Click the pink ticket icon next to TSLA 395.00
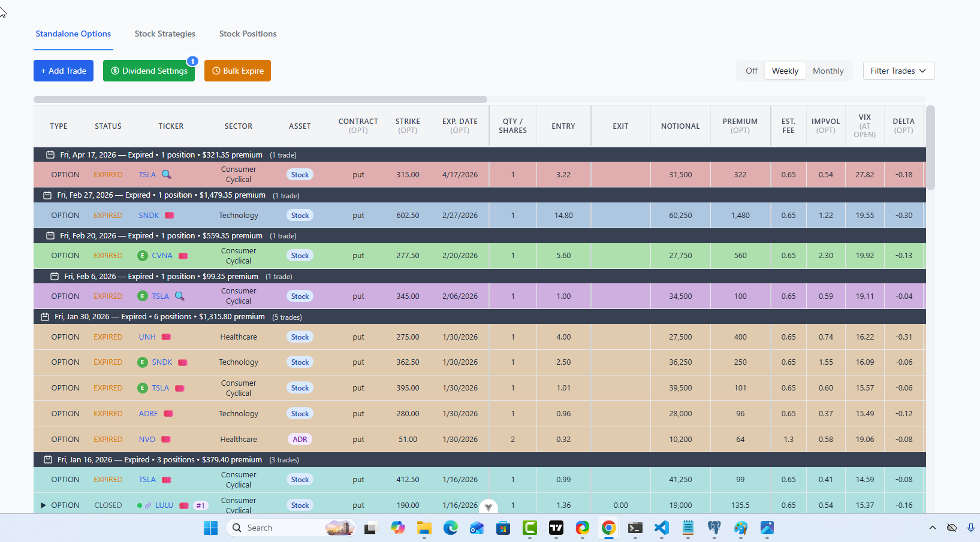 (x=179, y=388)
